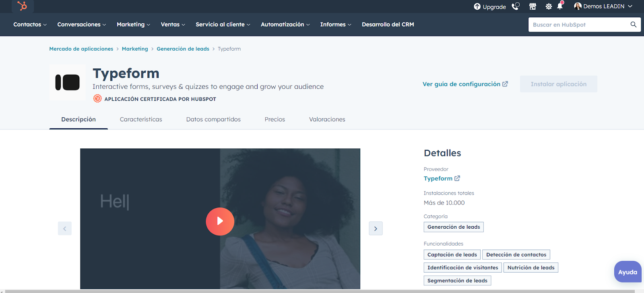Expand the Conversaciones menu
The height and width of the screenshot is (293, 644).
pos(82,25)
